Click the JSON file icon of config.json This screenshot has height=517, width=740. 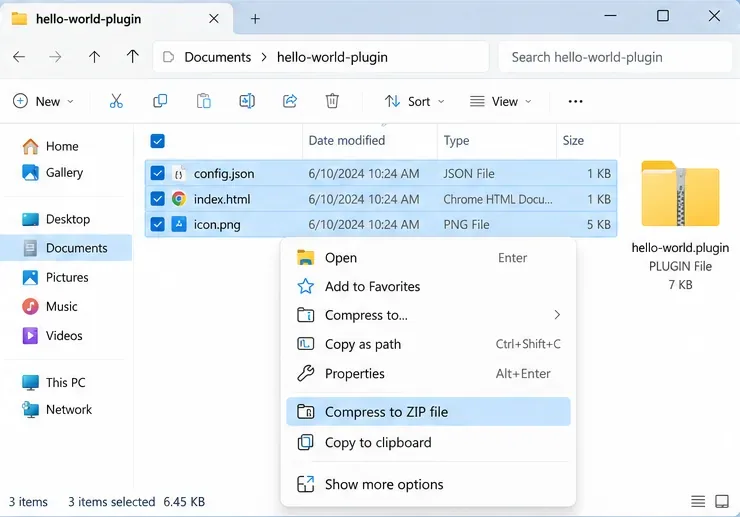point(178,174)
